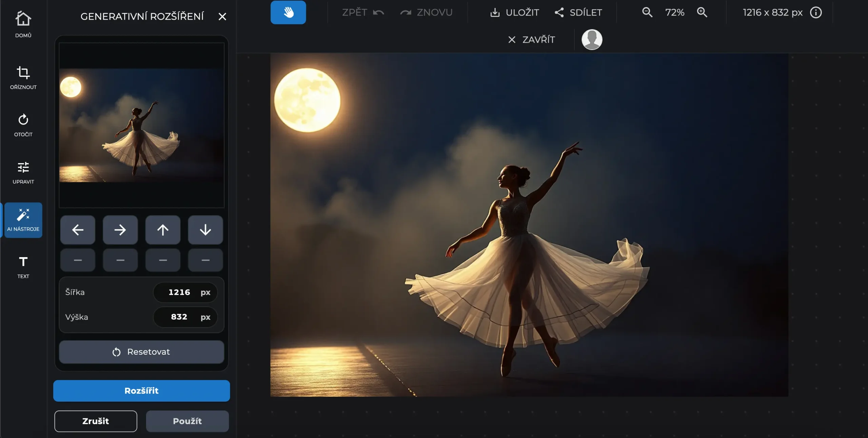Viewport: 868px width, 438px height.
Task: Zoom out with minus magnifier
Action: click(x=647, y=13)
